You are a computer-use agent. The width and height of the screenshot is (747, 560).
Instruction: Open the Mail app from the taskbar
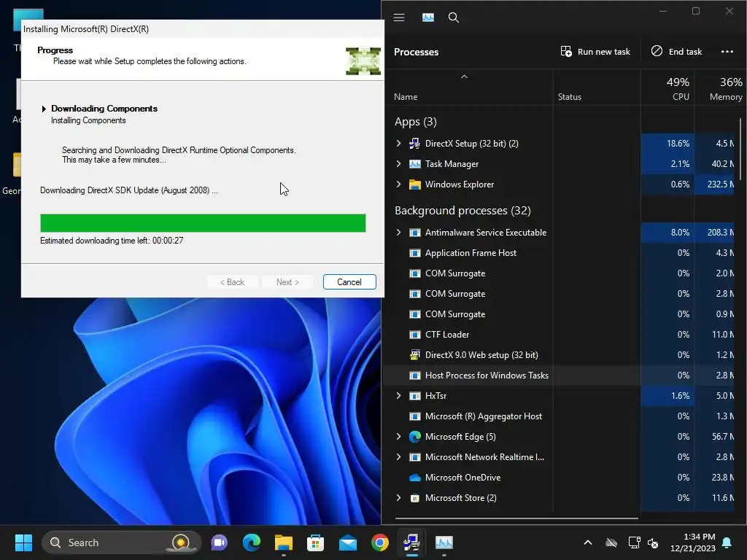point(348,542)
